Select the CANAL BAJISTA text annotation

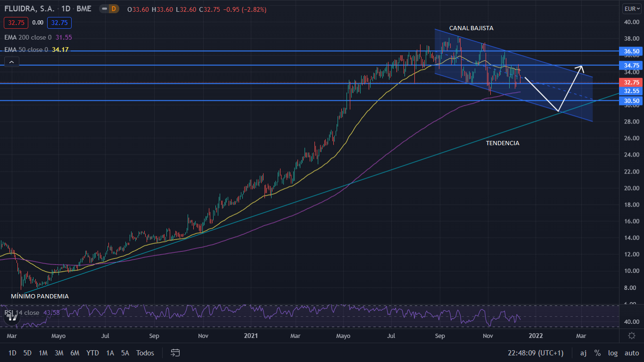point(471,28)
